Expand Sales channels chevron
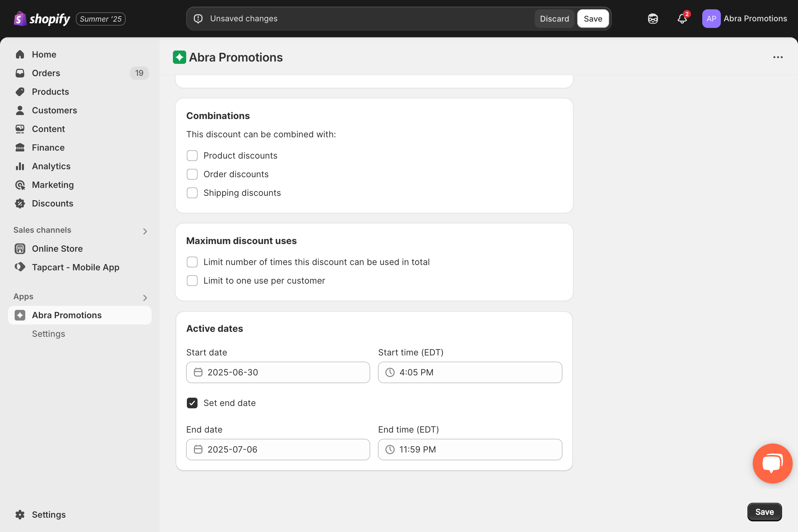Image resolution: width=798 pixels, height=532 pixels. pos(145,231)
